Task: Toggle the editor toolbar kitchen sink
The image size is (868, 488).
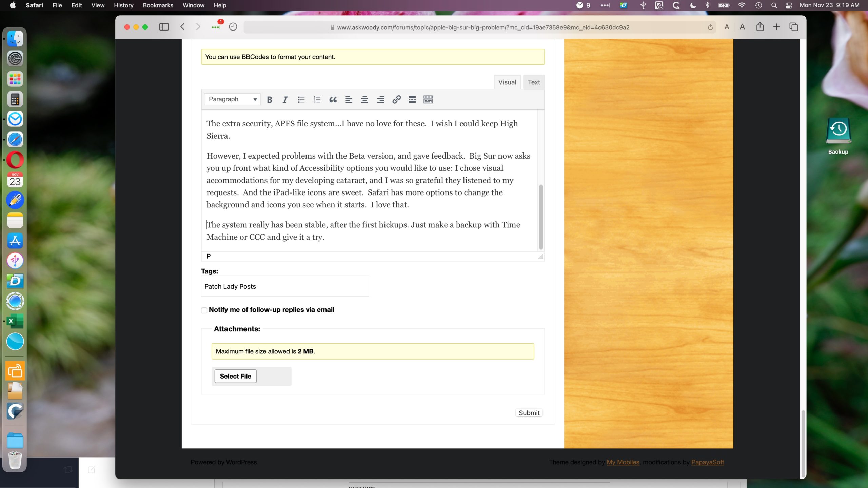Action: (x=428, y=100)
